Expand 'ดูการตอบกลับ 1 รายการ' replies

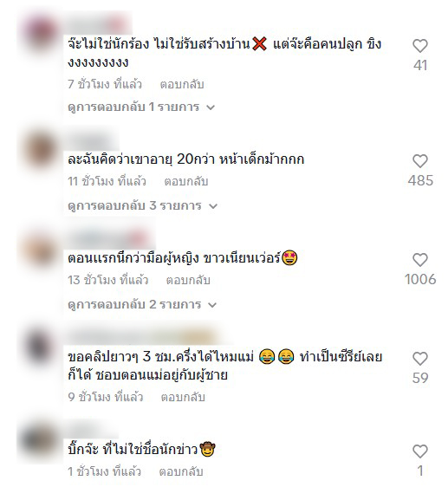pyautogui.click(x=141, y=107)
